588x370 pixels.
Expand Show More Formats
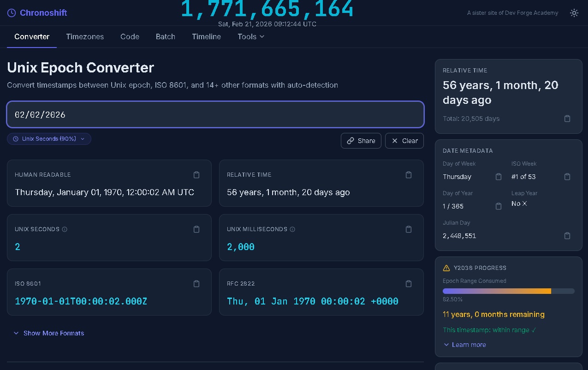coord(49,333)
